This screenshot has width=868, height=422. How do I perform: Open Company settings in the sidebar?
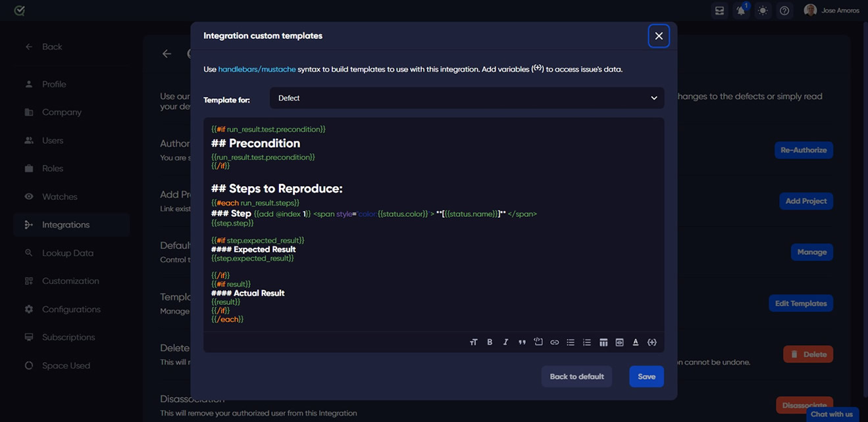pos(71,112)
